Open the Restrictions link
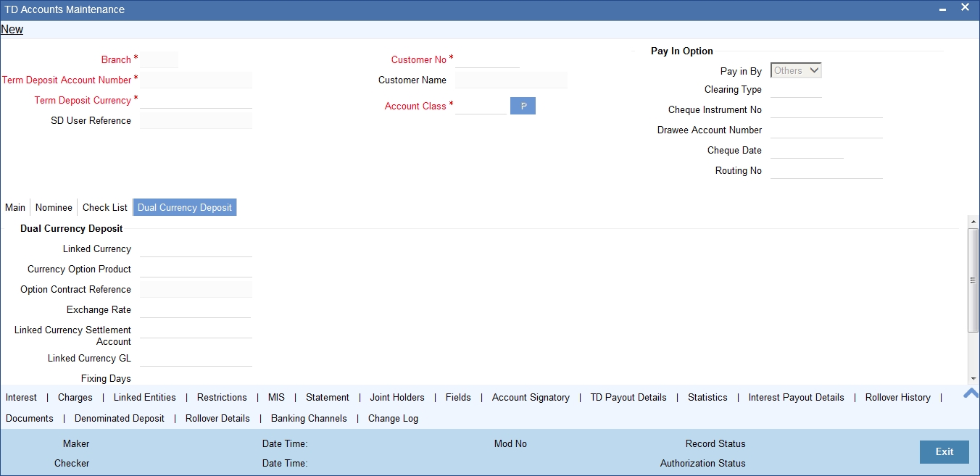980x476 pixels. (x=222, y=397)
